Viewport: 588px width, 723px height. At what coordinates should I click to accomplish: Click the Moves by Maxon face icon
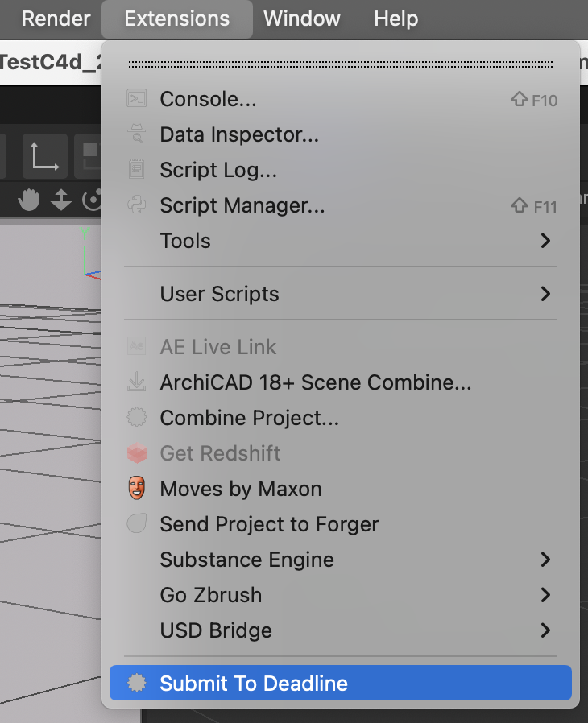[136, 488]
